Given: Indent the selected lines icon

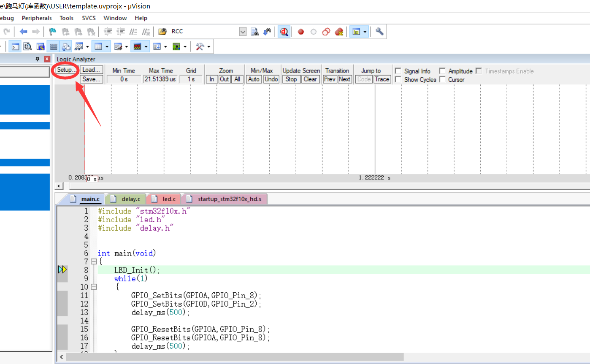Looking at the screenshot, I should coord(108,32).
